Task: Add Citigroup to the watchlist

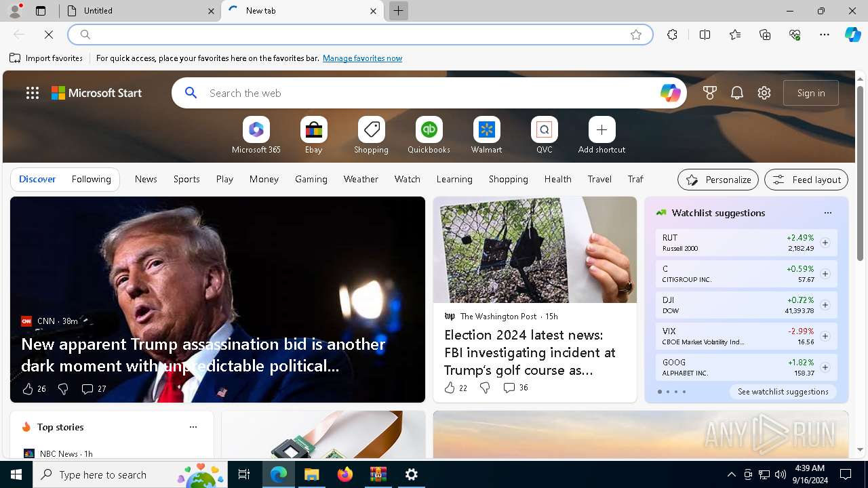Action: click(825, 274)
